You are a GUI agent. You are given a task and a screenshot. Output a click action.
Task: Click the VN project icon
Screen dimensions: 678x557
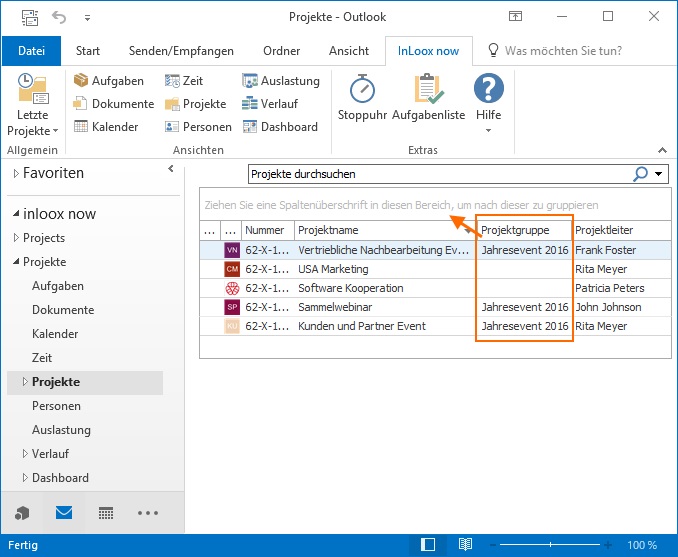coord(232,250)
